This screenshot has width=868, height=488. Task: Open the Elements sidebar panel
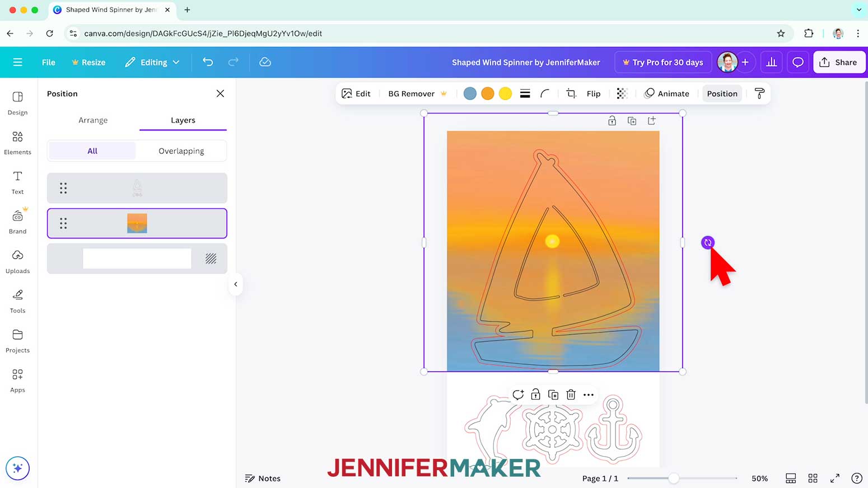[18, 143]
